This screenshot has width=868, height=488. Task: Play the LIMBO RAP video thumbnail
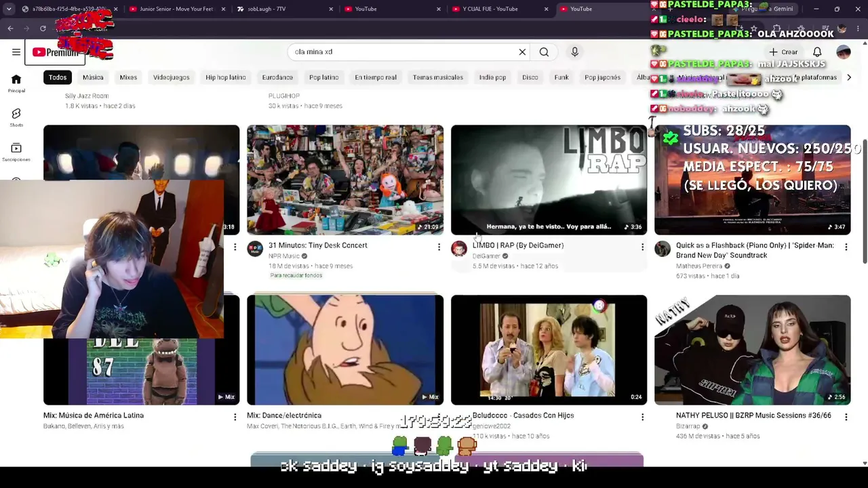[x=549, y=180]
